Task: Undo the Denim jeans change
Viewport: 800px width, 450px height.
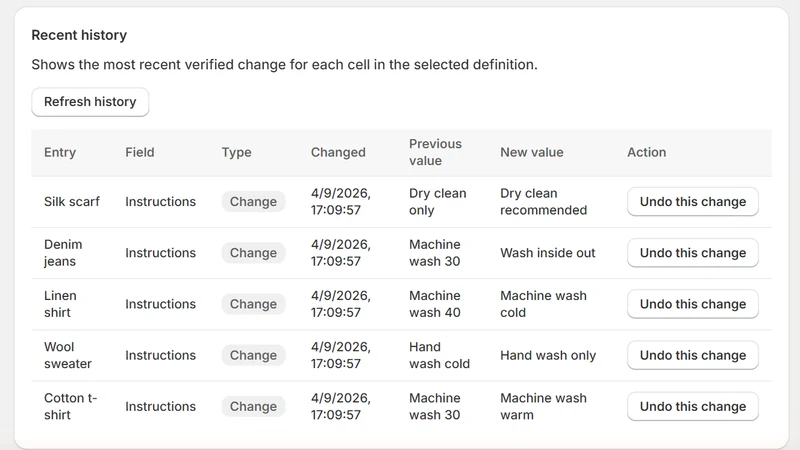Action: (x=693, y=253)
